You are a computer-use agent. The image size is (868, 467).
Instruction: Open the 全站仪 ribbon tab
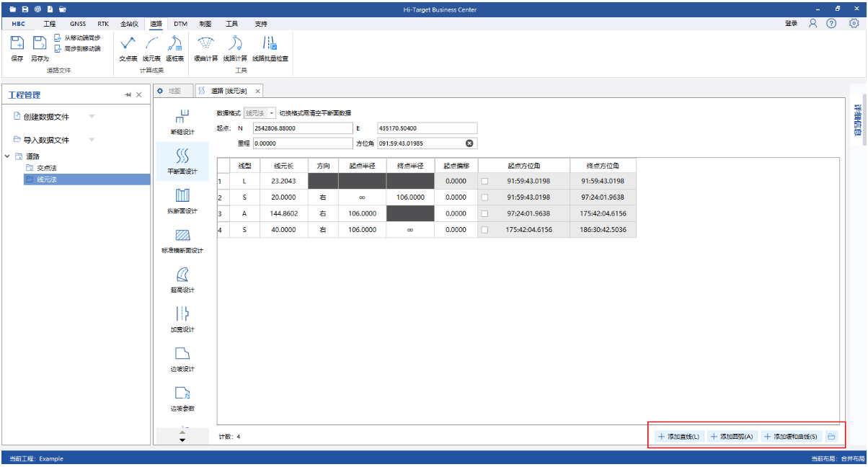point(129,24)
